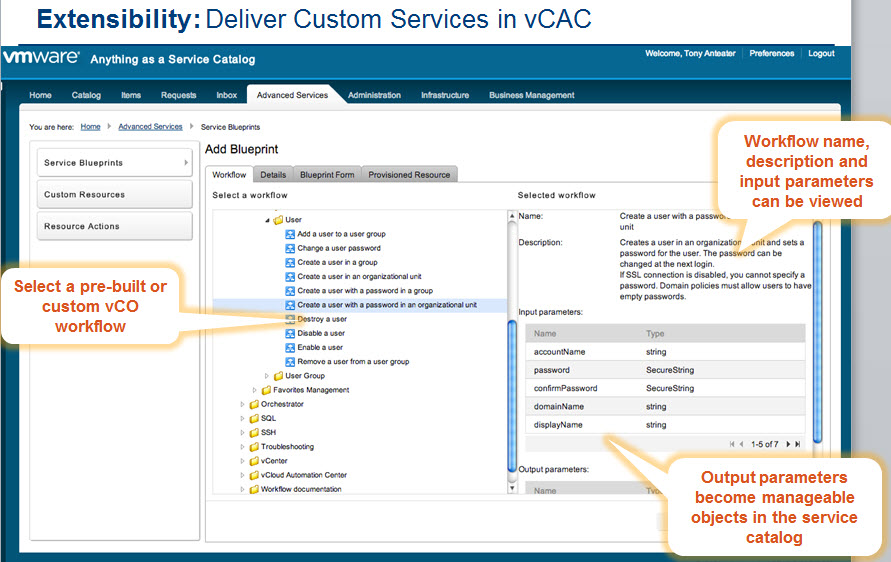Image resolution: width=891 pixels, height=562 pixels.
Task: Click the selected workflow panel scrollbar
Action: click(818, 332)
